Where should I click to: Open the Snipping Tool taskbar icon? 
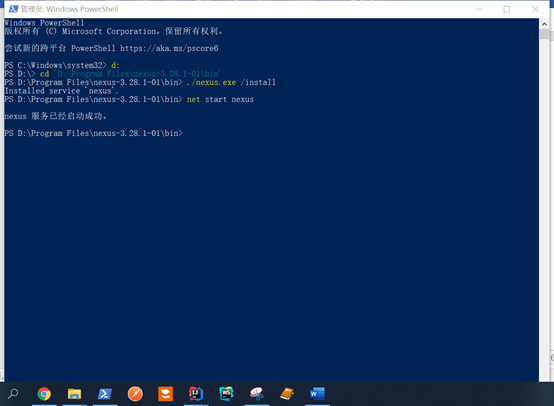tap(257, 394)
